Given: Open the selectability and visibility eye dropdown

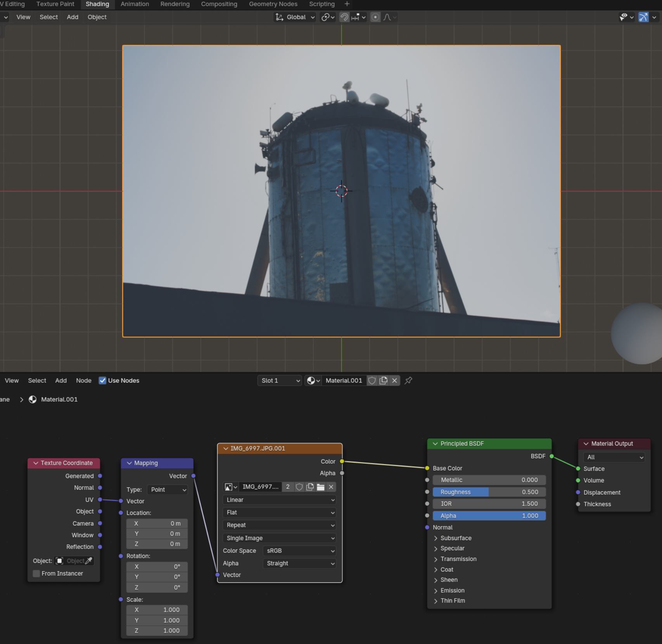Looking at the screenshot, I should point(626,17).
